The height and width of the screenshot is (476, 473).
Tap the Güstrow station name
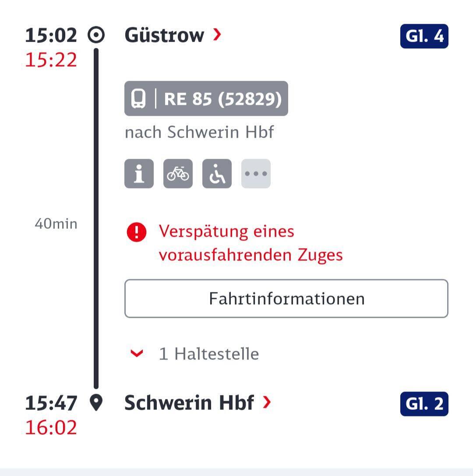tap(164, 35)
